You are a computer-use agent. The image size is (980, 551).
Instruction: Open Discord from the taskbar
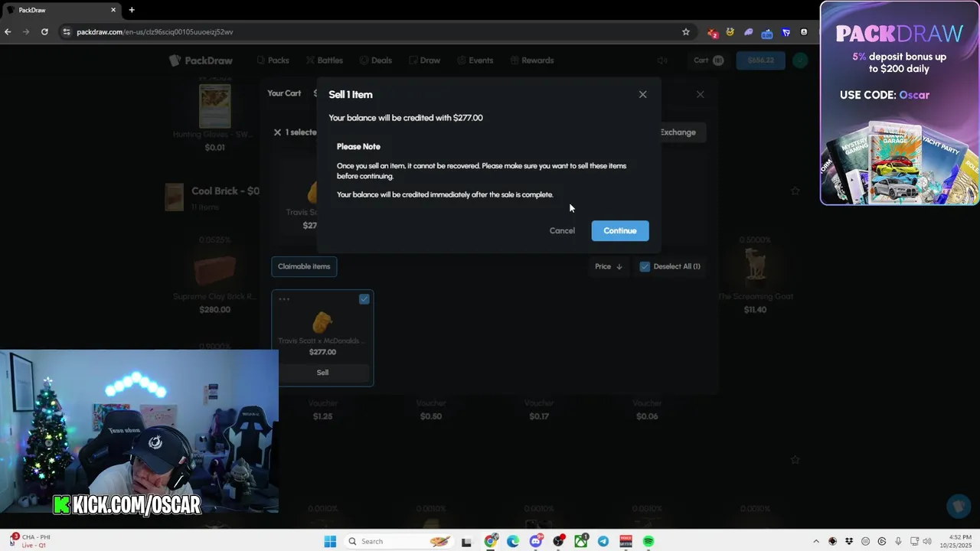[x=536, y=541]
